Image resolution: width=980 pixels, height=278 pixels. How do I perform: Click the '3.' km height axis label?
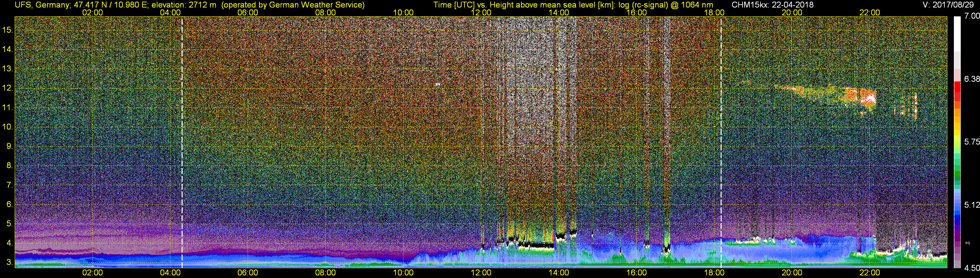tap(10, 262)
